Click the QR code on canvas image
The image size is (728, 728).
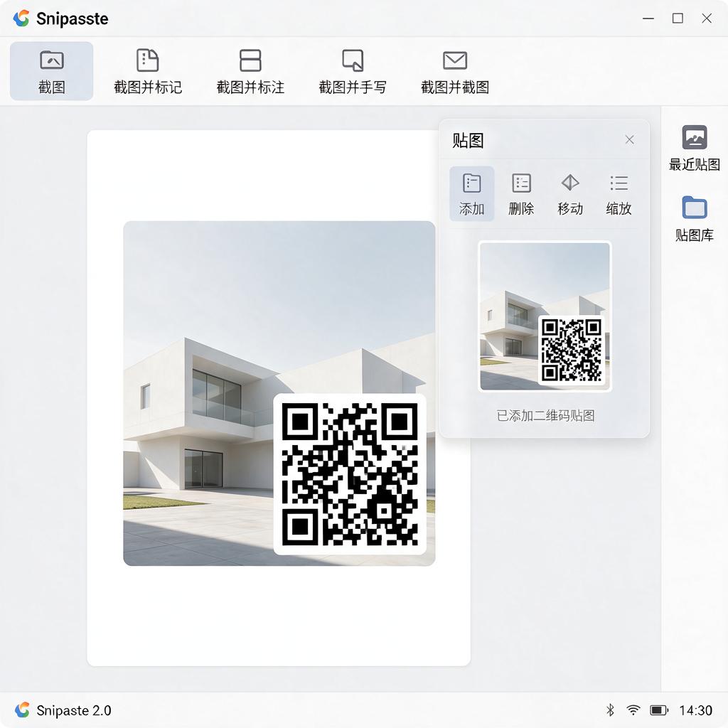[350, 474]
